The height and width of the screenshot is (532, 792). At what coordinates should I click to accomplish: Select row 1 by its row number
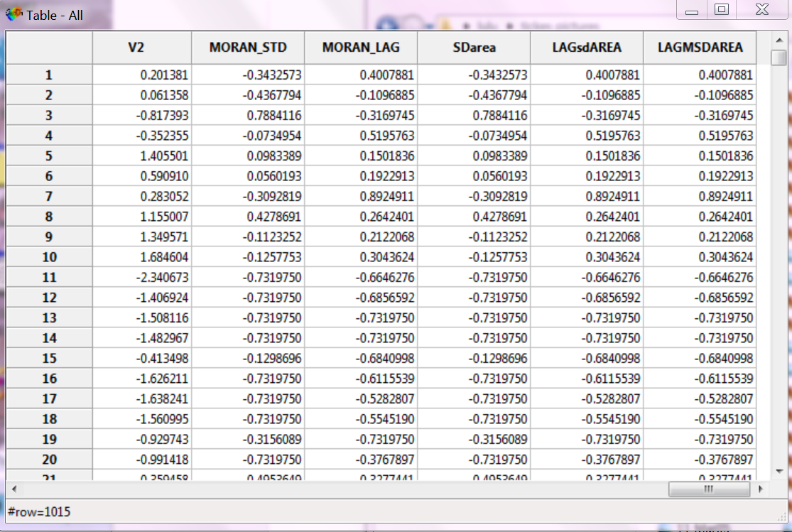click(48, 74)
